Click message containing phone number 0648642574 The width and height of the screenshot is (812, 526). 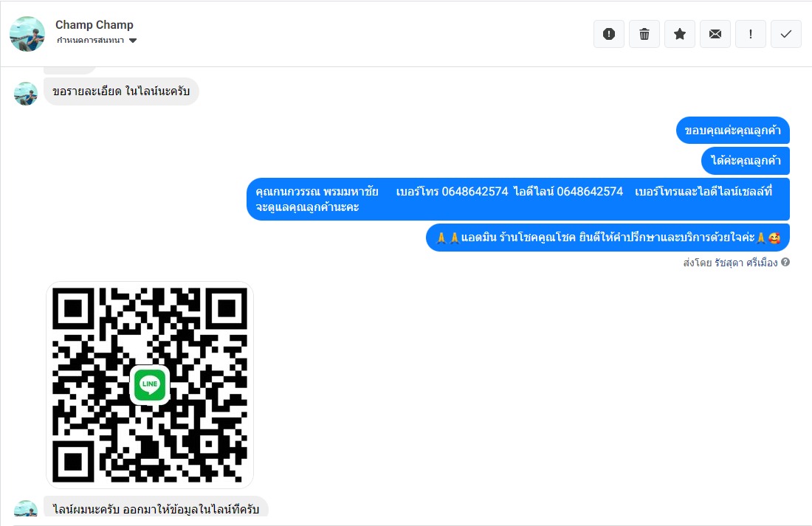(518, 199)
